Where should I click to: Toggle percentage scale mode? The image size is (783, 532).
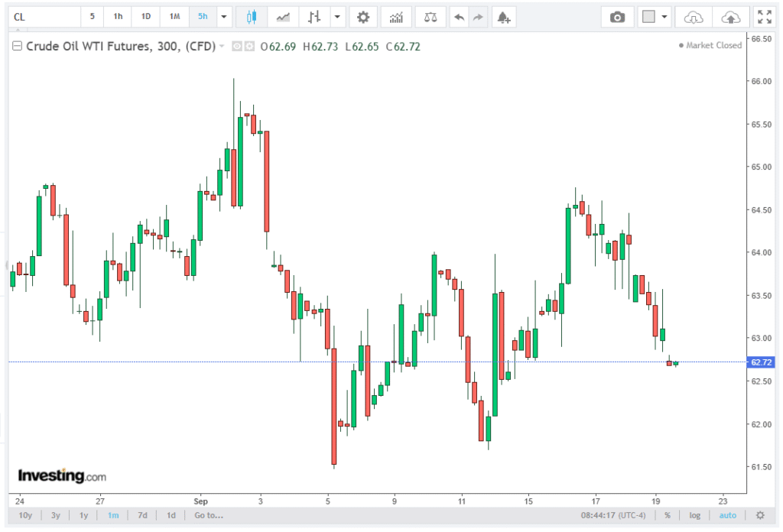pos(668,515)
